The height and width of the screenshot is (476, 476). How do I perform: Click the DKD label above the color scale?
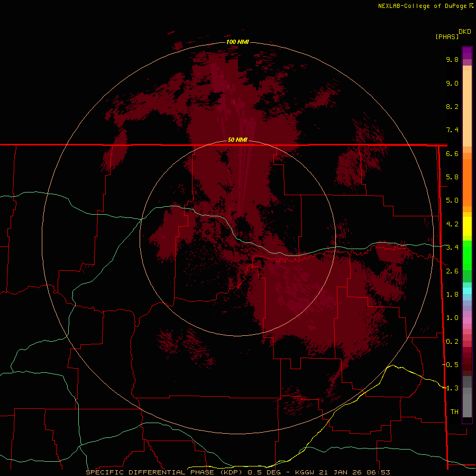[465, 32]
